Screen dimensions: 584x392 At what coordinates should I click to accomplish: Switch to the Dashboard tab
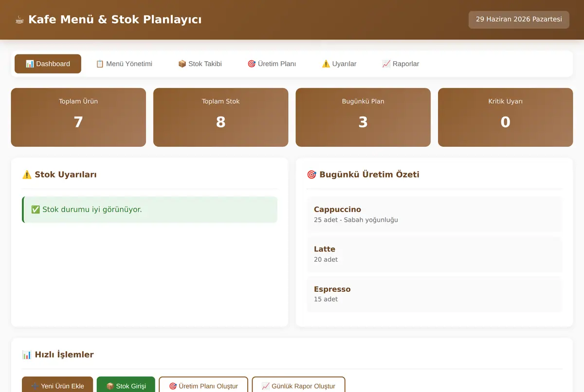(x=48, y=64)
